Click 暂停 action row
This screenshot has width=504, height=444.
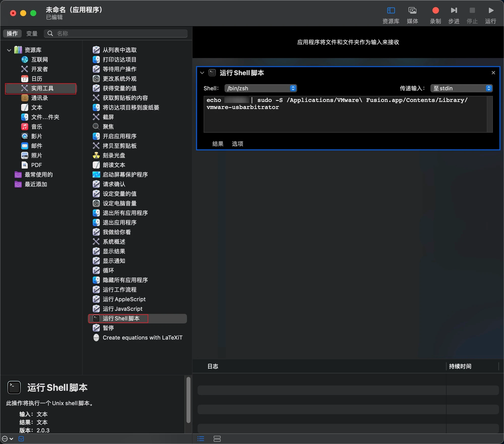click(x=138, y=328)
